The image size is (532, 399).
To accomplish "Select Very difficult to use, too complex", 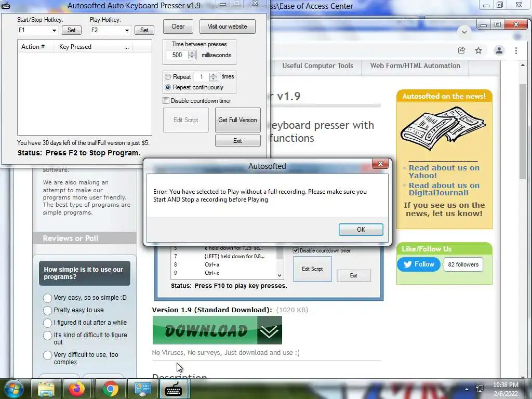I will point(47,355).
